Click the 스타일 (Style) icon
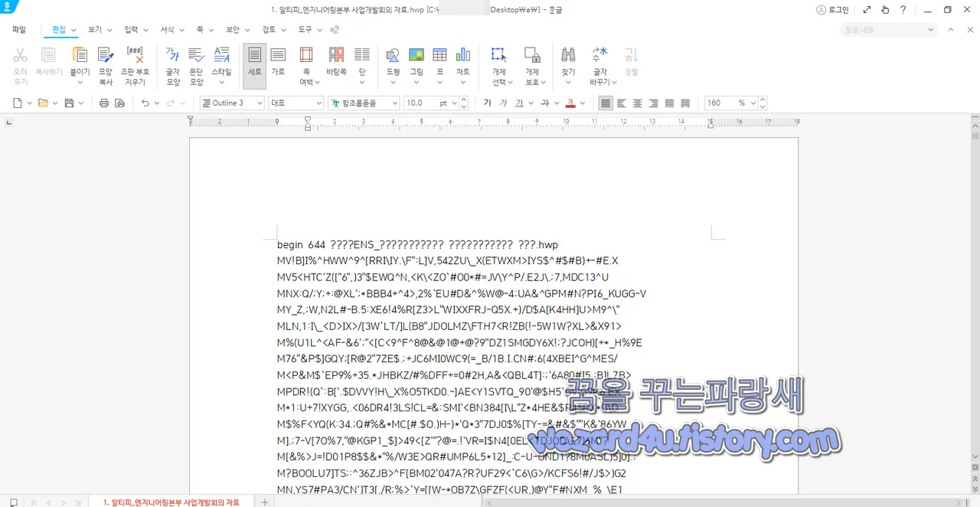Viewport: 980px width, 507px height. [x=221, y=55]
